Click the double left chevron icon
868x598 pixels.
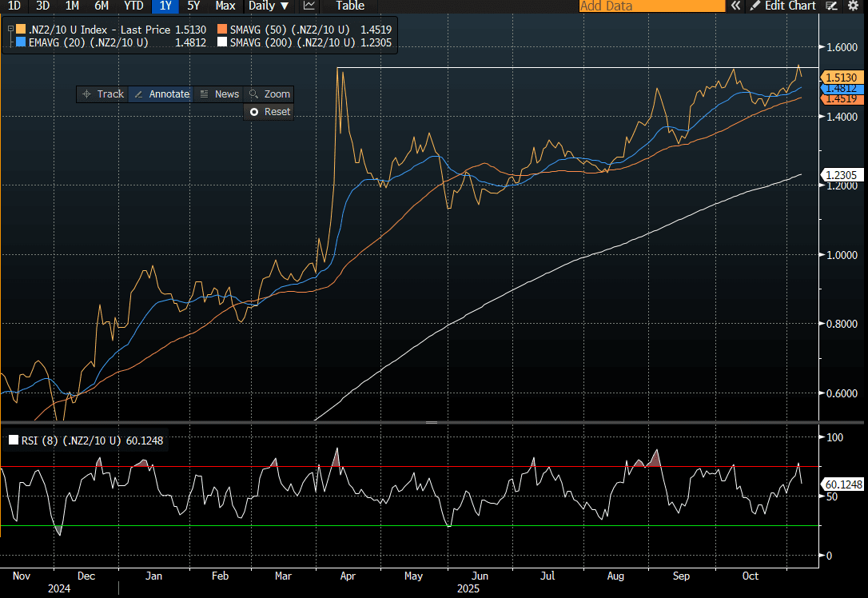pos(735,6)
